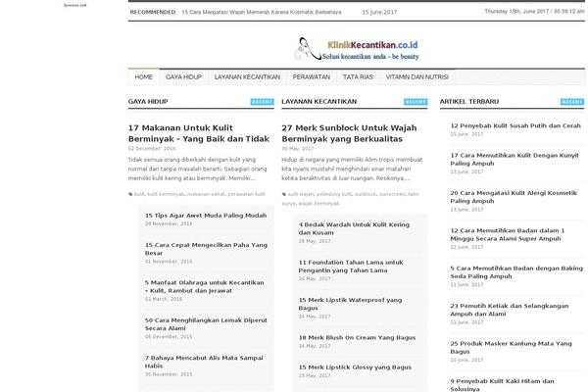588x392 pixels.
Task: Click the KlinikKecantikan.co.id logo
Action: 357,49
